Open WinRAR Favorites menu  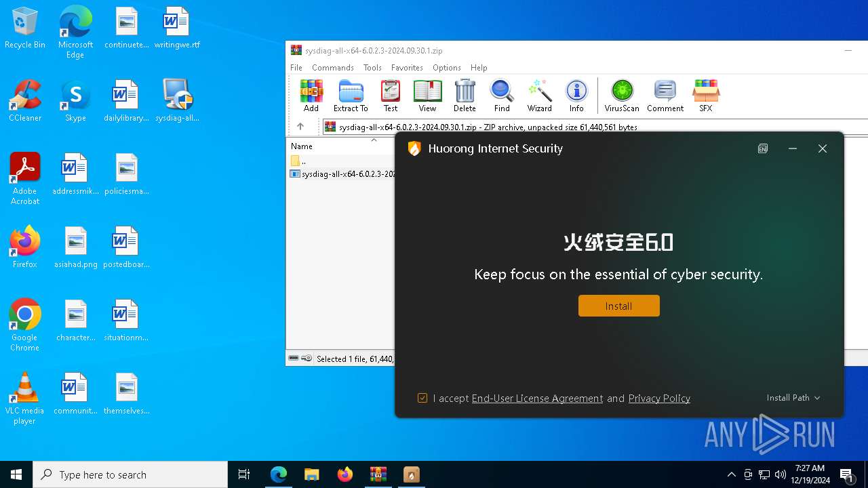(x=407, y=68)
